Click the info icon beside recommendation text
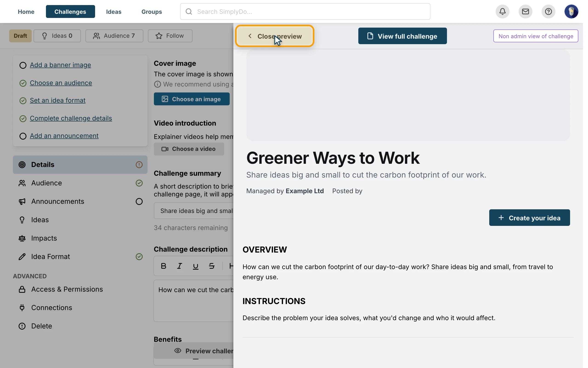 157,84
